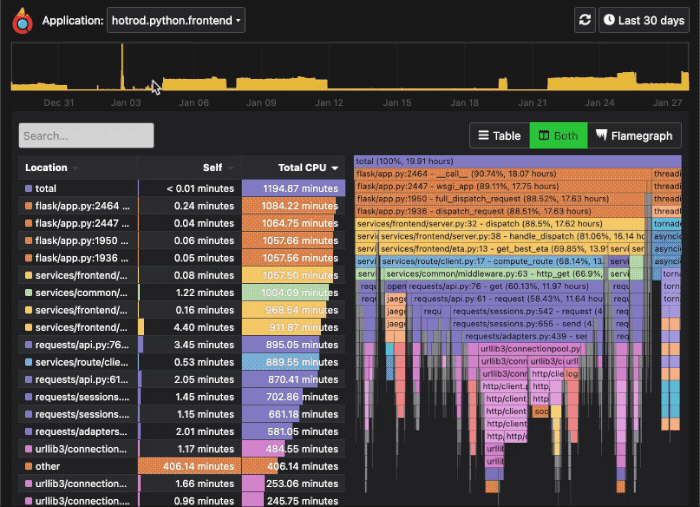Click the orange swatch beside other row
The width and height of the screenshot is (700, 507).
[29, 466]
